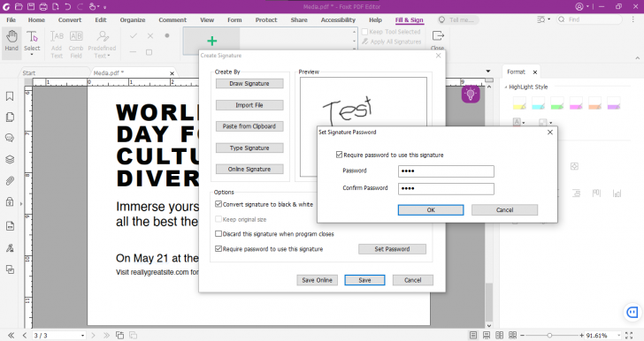This screenshot has height=341, width=644.
Task: Open the Security lock panel icon
Action: [x=10, y=202]
